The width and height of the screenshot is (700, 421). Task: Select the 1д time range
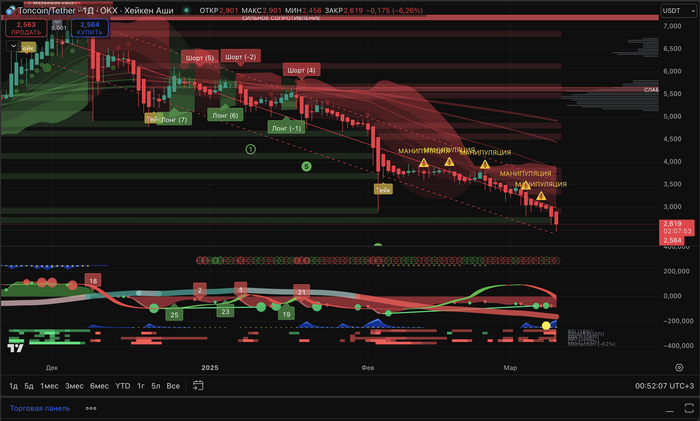point(13,386)
